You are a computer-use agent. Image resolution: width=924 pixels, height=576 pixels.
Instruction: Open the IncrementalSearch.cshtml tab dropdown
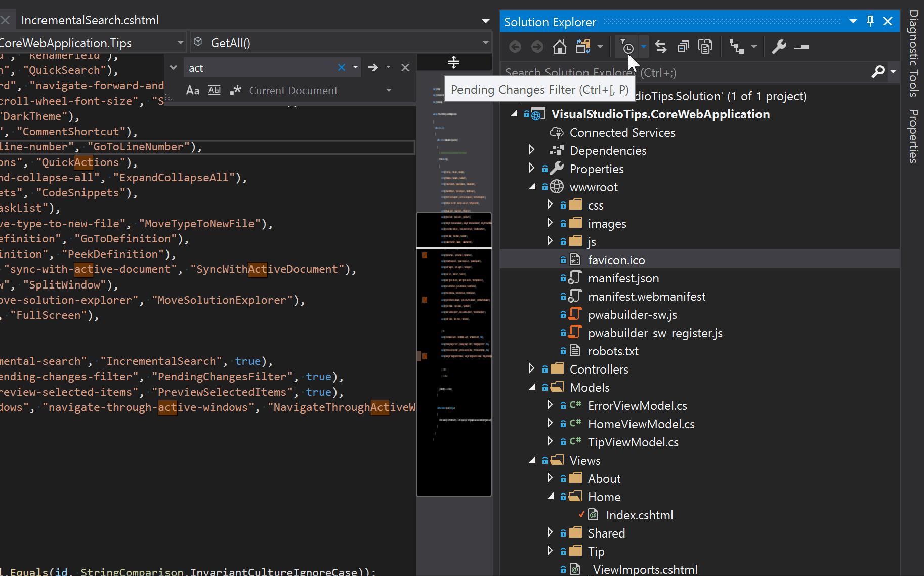[x=485, y=20]
